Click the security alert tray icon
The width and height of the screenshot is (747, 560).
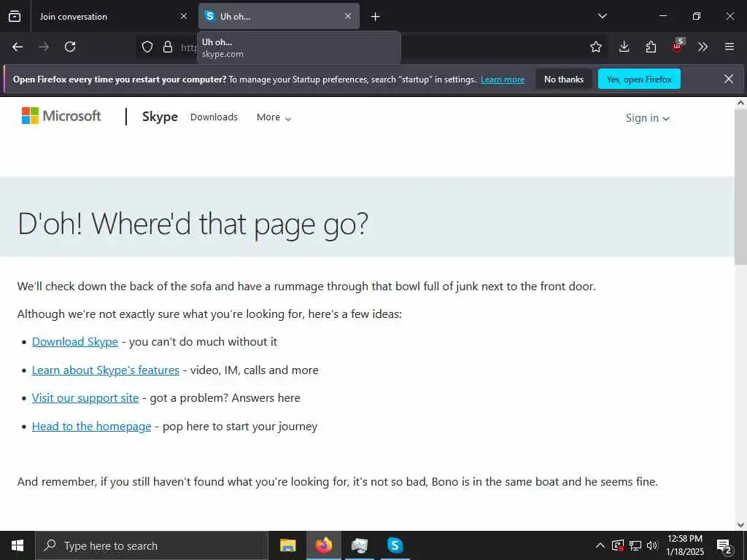tap(618, 545)
